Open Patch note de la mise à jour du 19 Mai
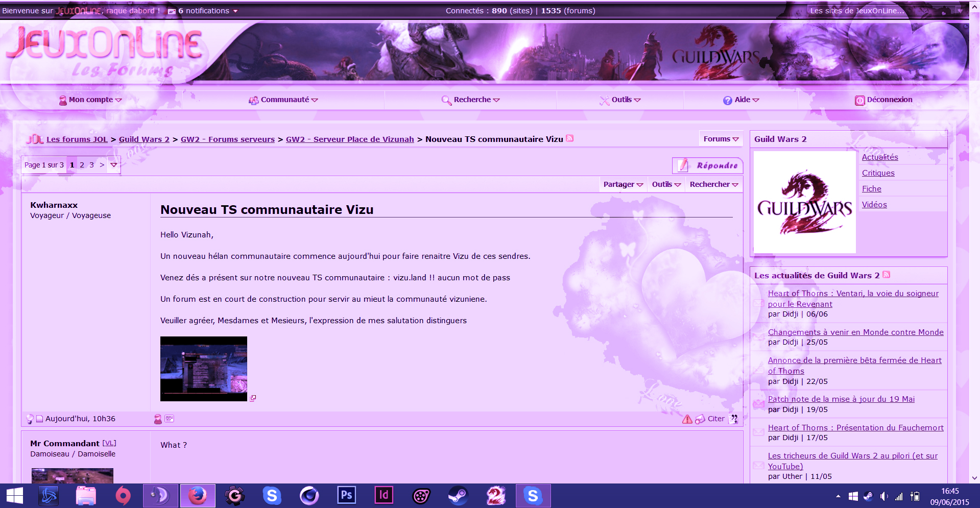Image resolution: width=980 pixels, height=508 pixels. [841, 399]
